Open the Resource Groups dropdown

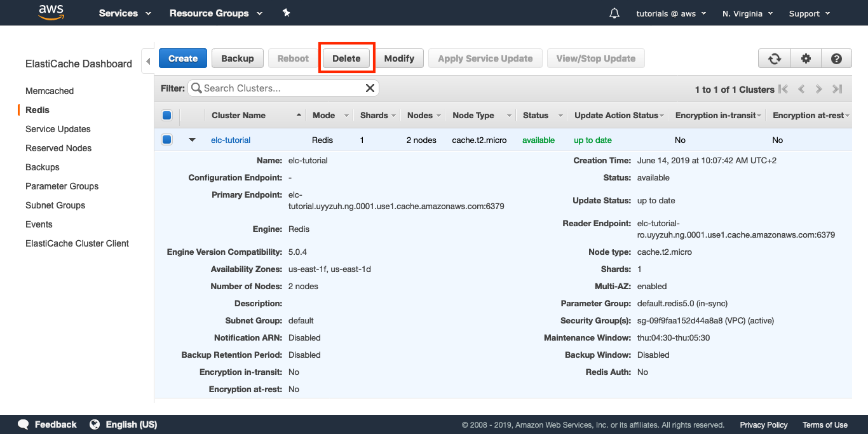[x=215, y=13]
